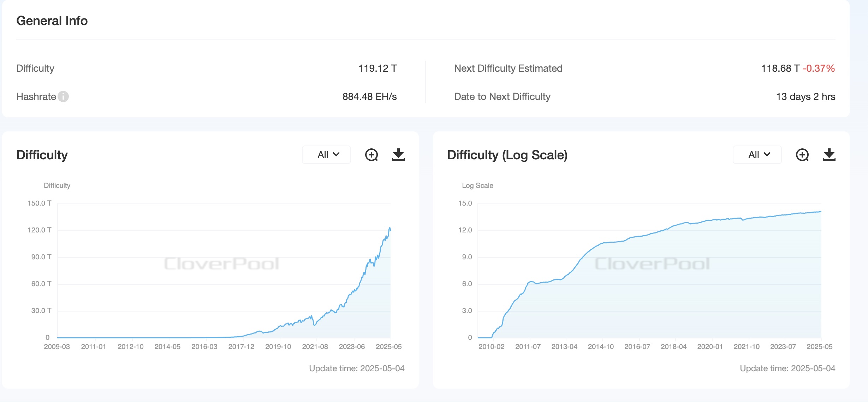
Task: Click the 13 days 2 hrs value
Action: coord(805,96)
